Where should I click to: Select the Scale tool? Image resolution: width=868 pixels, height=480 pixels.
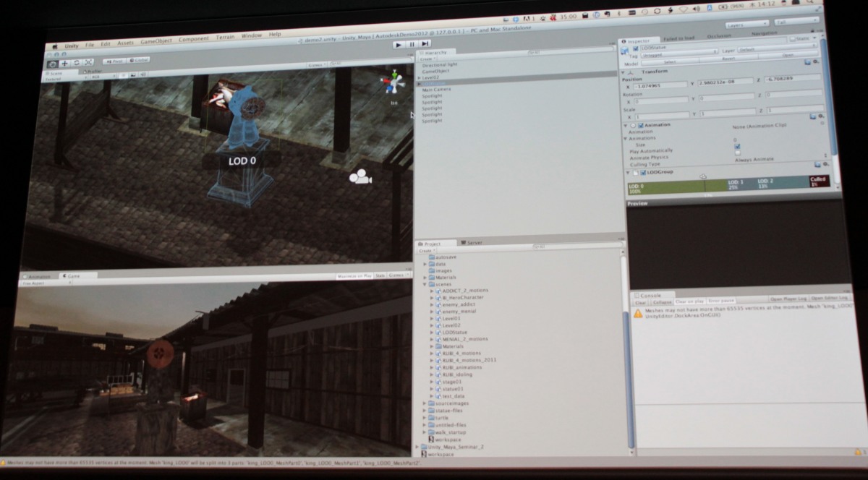(88, 63)
